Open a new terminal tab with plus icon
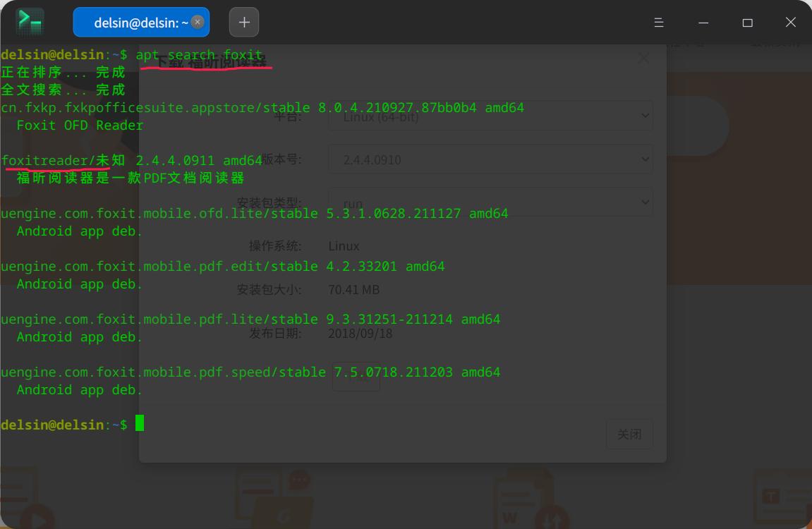 [x=243, y=22]
